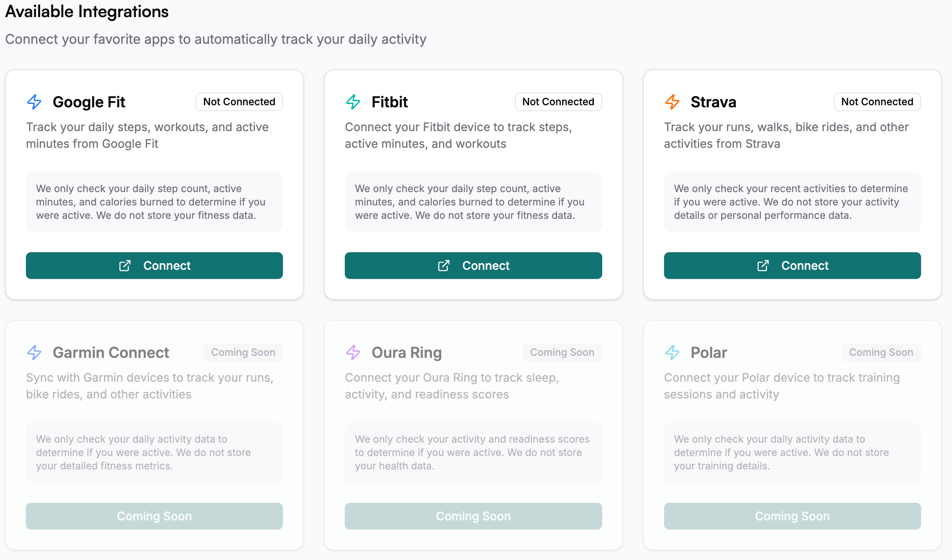Viewport: 952px width, 560px height.
Task: Click 'Track your daily steps, workouts' description
Action: (x=147, y=135)
